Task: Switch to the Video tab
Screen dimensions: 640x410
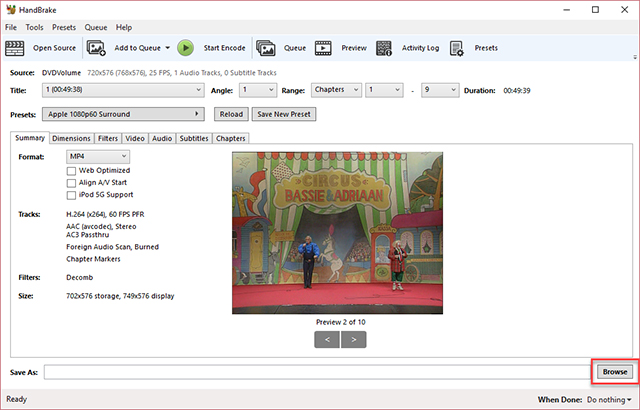Action: coord(135,138)
